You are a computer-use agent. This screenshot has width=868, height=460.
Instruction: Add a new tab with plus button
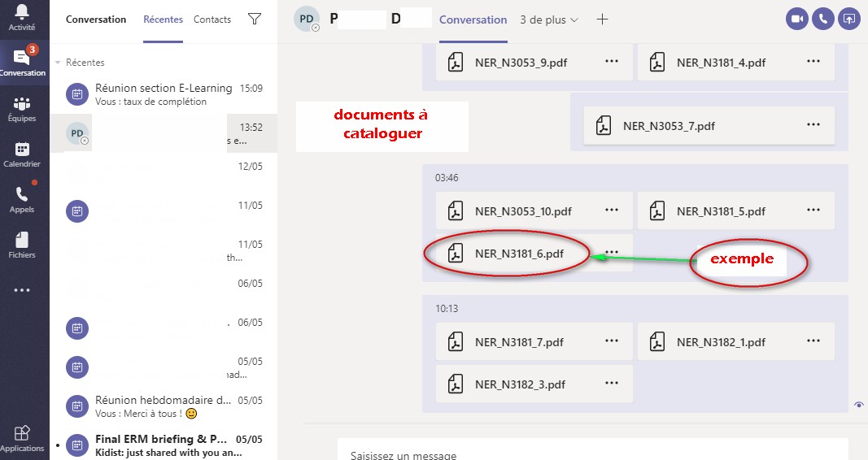(602, 20)
